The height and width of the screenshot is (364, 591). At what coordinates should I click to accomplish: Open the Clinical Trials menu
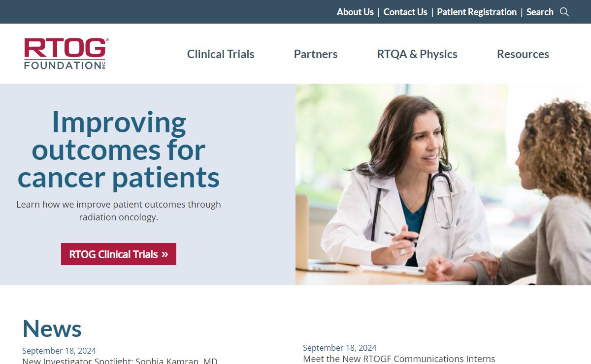[221, 54]
